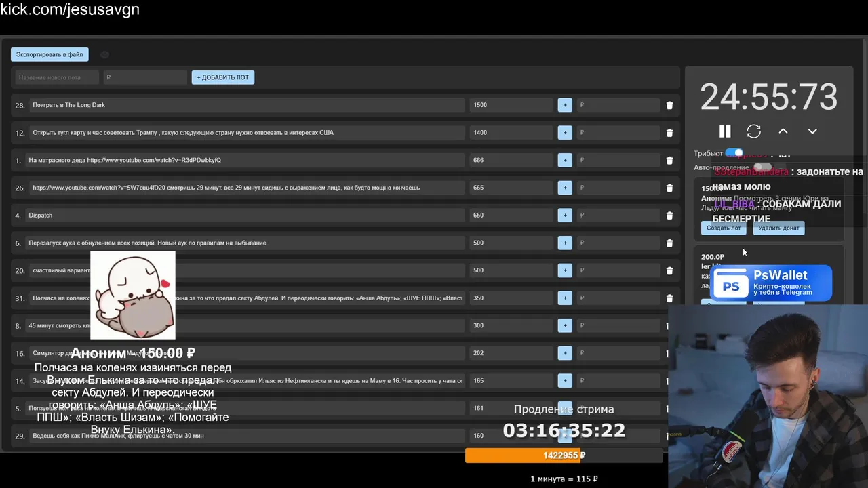Delete lot 6 Перезапуск аука
868x488 pixels.
[x=669, y=243]
